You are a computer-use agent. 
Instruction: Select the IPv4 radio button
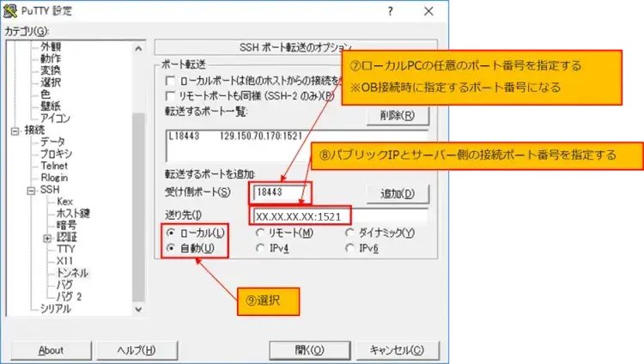point(261,248)
